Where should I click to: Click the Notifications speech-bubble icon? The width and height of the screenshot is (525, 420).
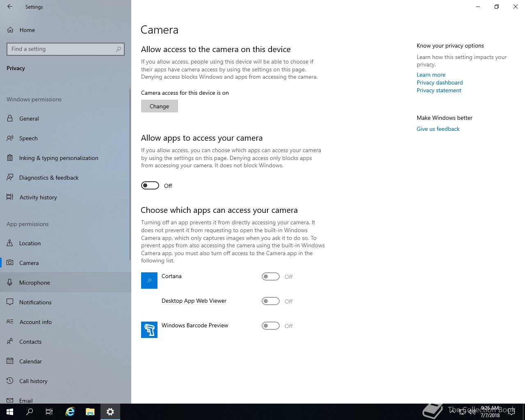pos(10,302)
